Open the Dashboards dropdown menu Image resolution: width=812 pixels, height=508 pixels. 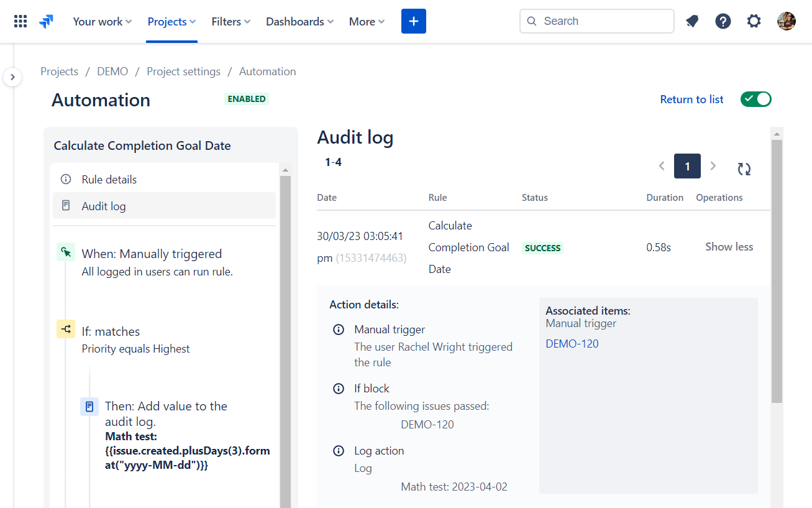[x=299, y=21]
